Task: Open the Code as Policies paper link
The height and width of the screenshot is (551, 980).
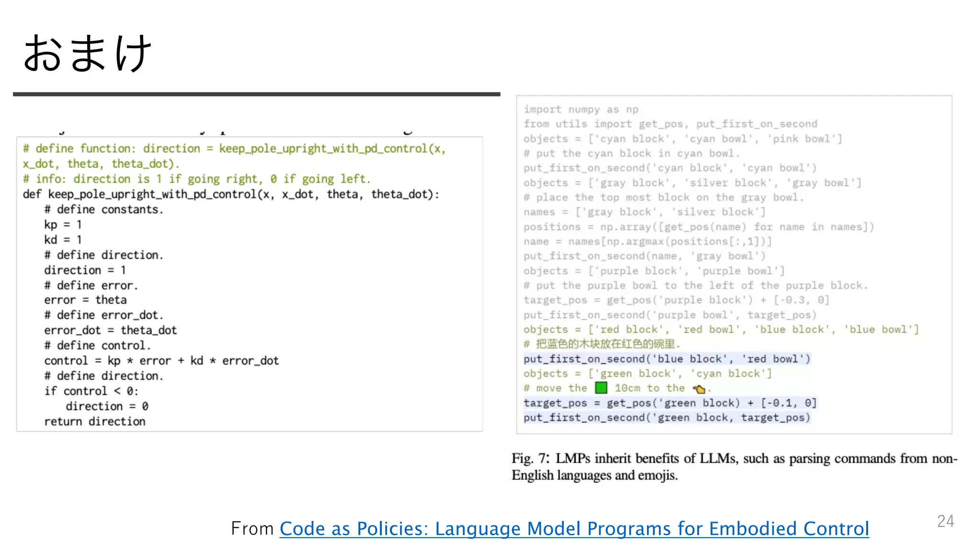Action: coord(574,529)
